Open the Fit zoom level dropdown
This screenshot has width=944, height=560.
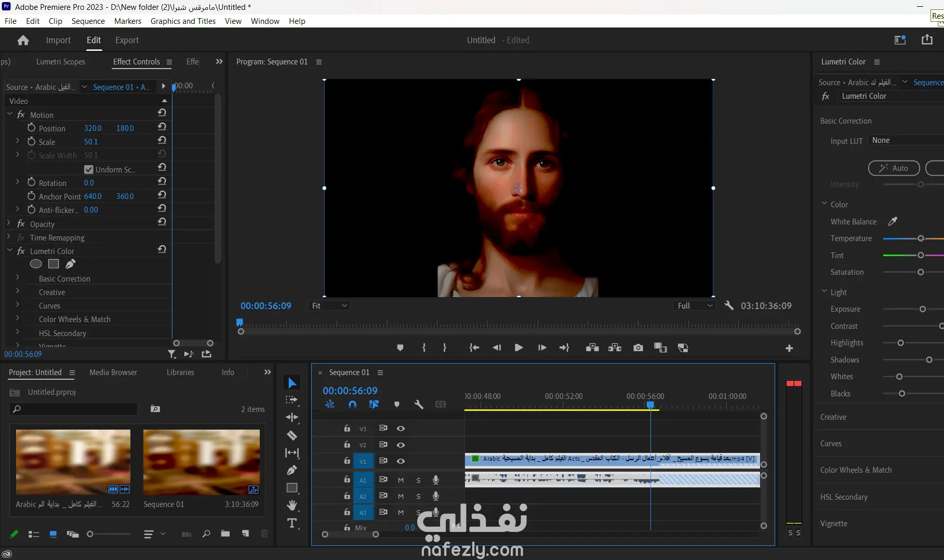click(x=329, y=306)
